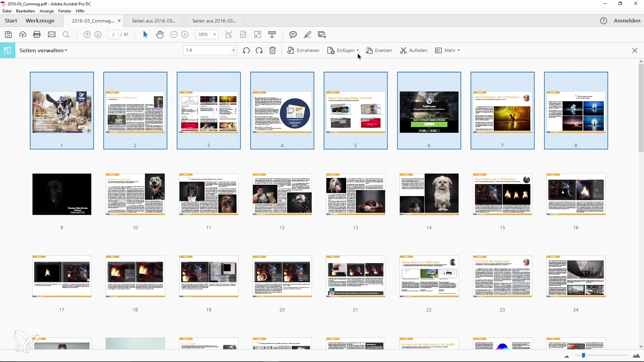Adjust the thumbnail size slider handle
The width and height of the screenshot is (644, 362).
(583, 355)
